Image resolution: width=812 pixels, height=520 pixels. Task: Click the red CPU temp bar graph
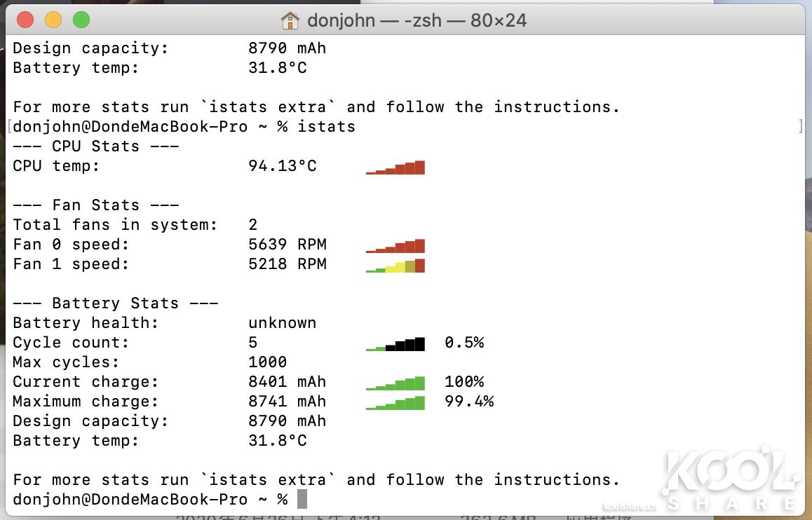[x=395, y=166]
